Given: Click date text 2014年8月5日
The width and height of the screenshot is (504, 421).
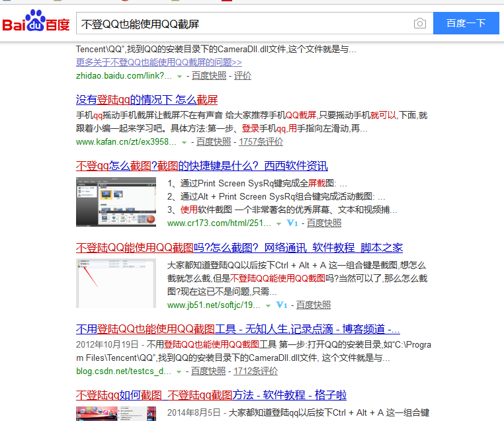Looking at the screenshot, I should (x=194, y=412).
